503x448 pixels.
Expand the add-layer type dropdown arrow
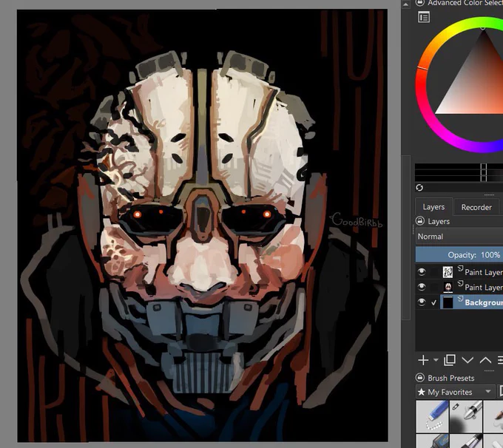[x=436, y=360]
